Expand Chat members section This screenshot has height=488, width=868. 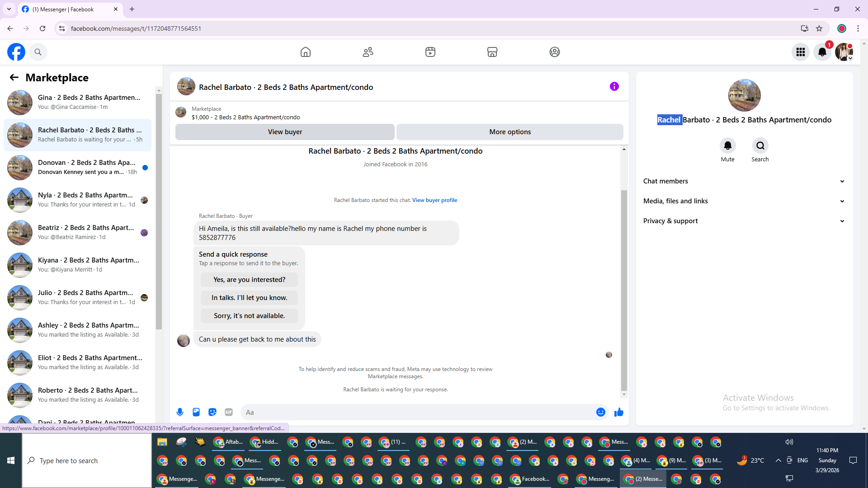(x=744, y=181)
